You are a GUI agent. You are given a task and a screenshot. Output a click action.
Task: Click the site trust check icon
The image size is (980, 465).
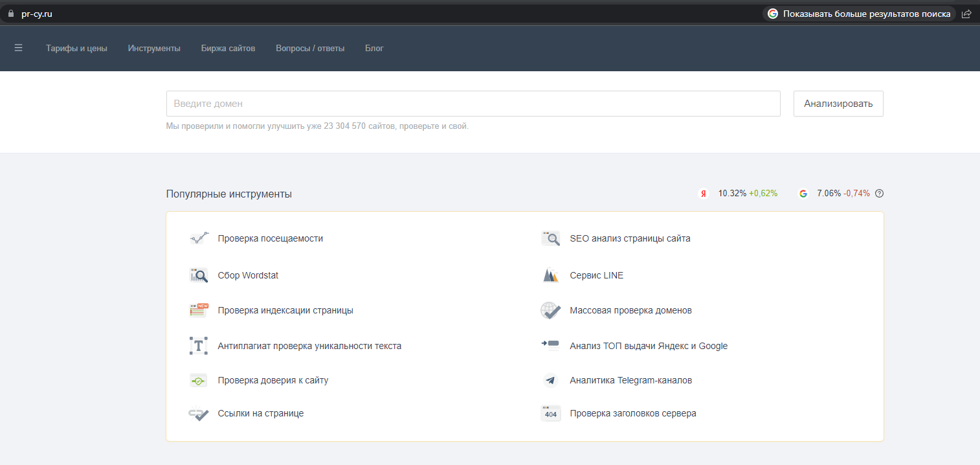(x=199, y=380)
